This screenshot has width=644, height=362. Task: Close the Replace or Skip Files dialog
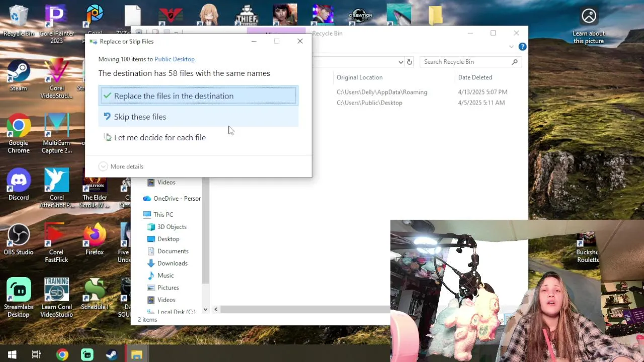[x=300, y=41]
